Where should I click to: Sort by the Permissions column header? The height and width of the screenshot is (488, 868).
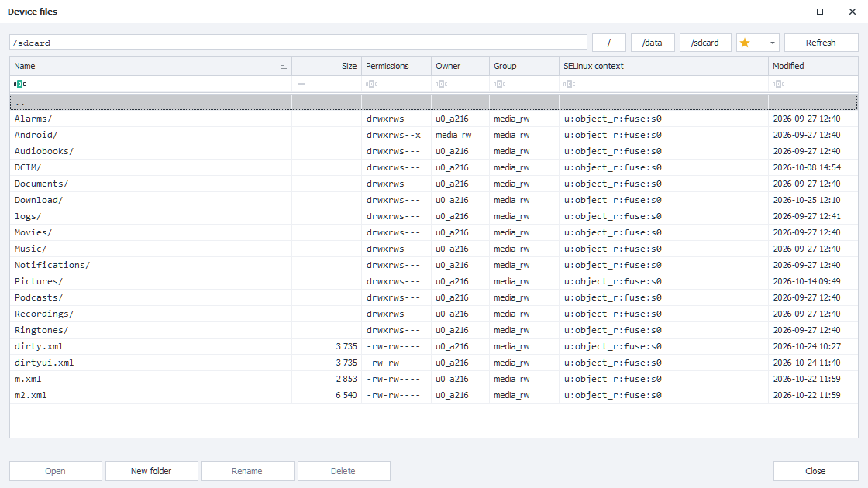[396, 66]
